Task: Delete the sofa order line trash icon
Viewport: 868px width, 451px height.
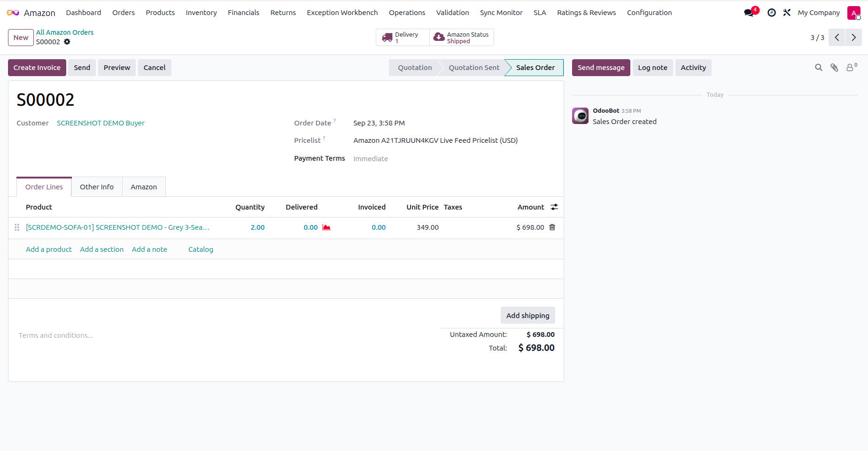Action: click(552, 227)
